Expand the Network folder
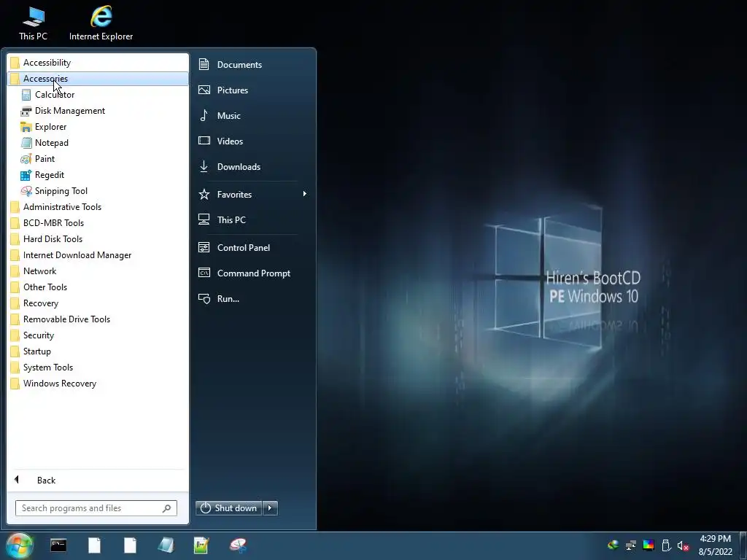 pyautogui.click(x=98, y=271)
